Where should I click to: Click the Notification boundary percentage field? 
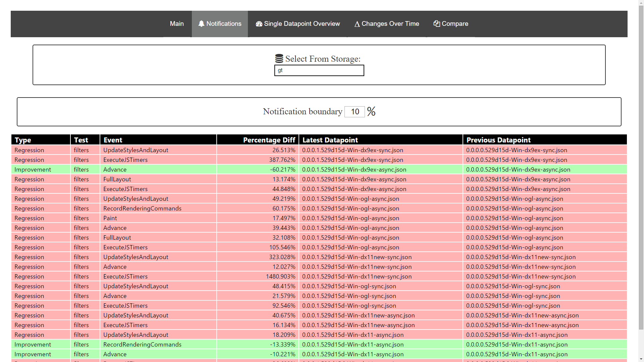pyautogui.click(x=355, y=112)
